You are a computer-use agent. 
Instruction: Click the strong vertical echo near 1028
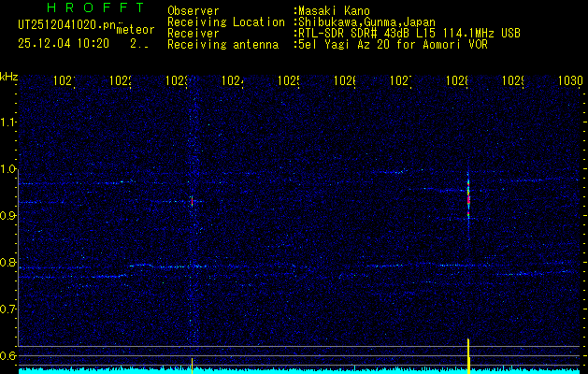click(468, 197)
